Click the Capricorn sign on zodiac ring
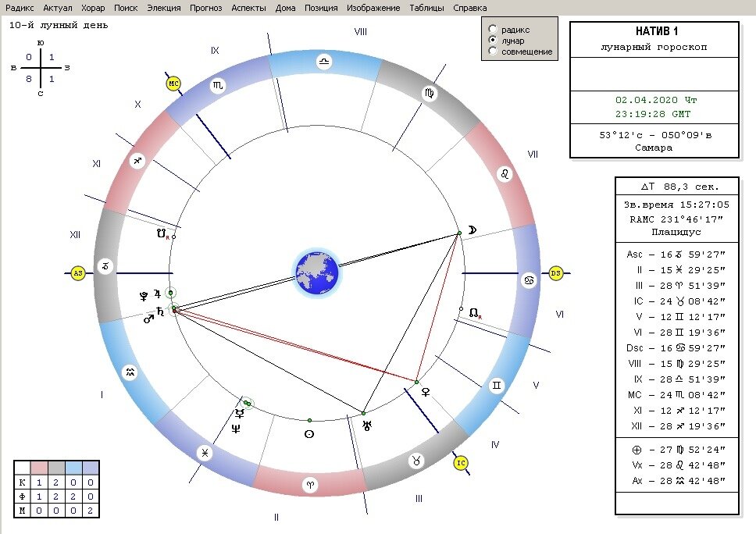The image size is (756, 534). click(x=105, y=266)
